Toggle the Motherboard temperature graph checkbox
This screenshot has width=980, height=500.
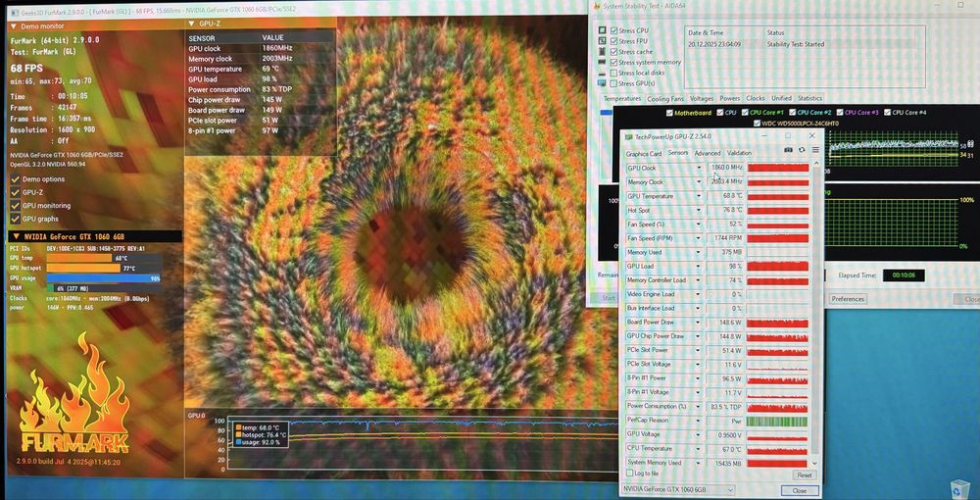(669, 113)
